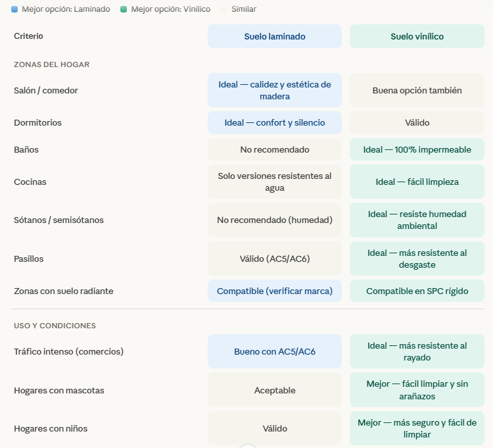The height and width of the screenshot is (448, 493).
Task: Select the 'Válido (AC5/AC6)' cell for Pasillos
Action: pyautogui.click(x=274, y=259)
